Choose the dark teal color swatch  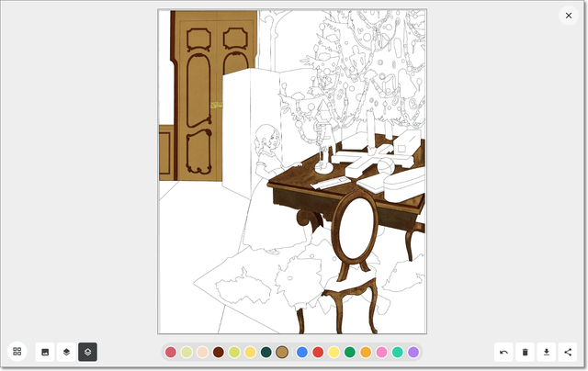266,353
